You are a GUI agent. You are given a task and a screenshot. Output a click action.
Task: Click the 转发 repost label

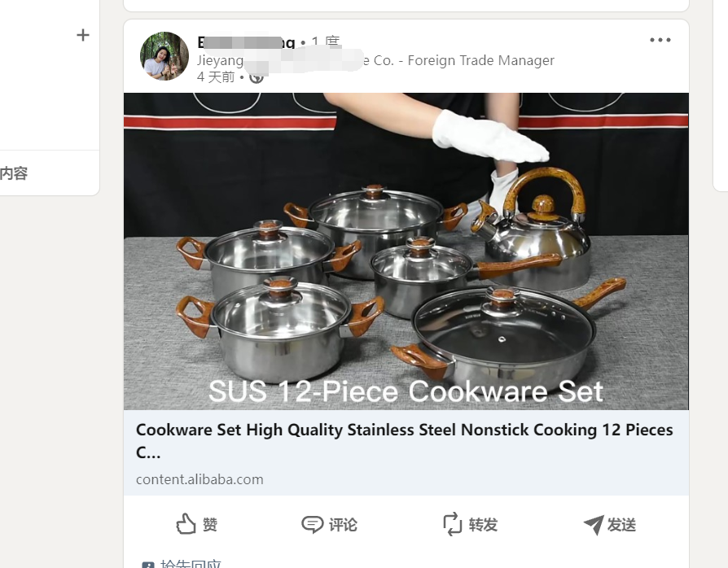tap(483, 525)
